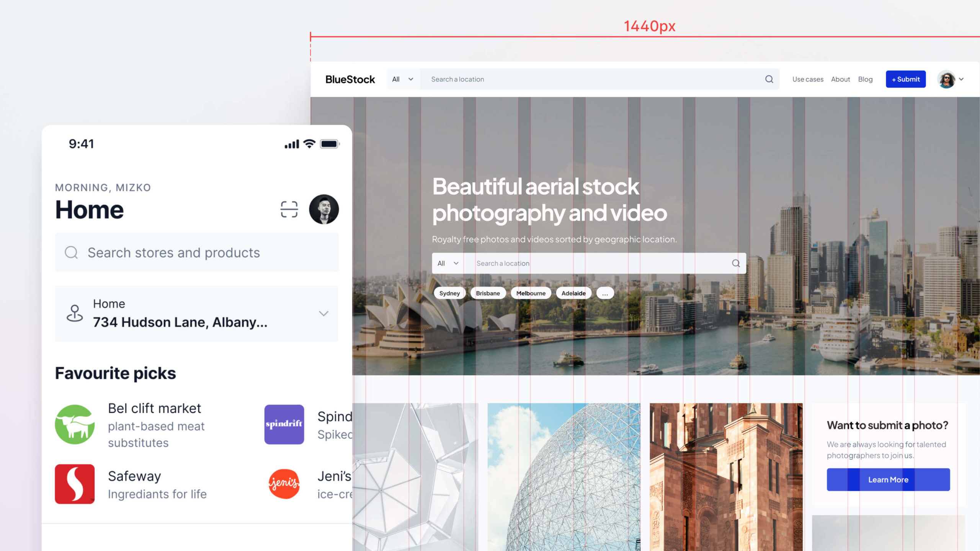980x551 pixels.
Task: Click the user avatar in BlueStock navbar
Action: click(947, 79)
